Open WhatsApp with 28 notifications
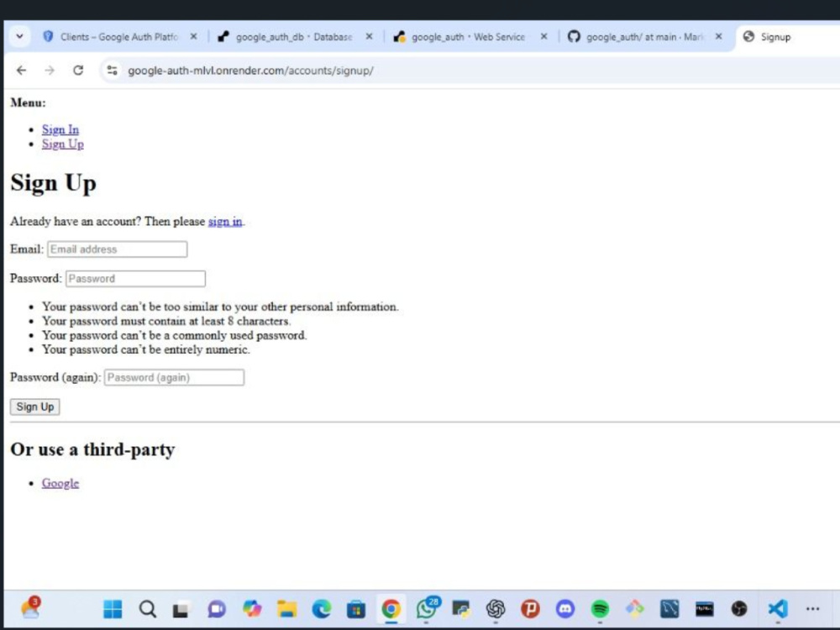The height and width of the screenshot is (630, 840). (x=427, y=608)
